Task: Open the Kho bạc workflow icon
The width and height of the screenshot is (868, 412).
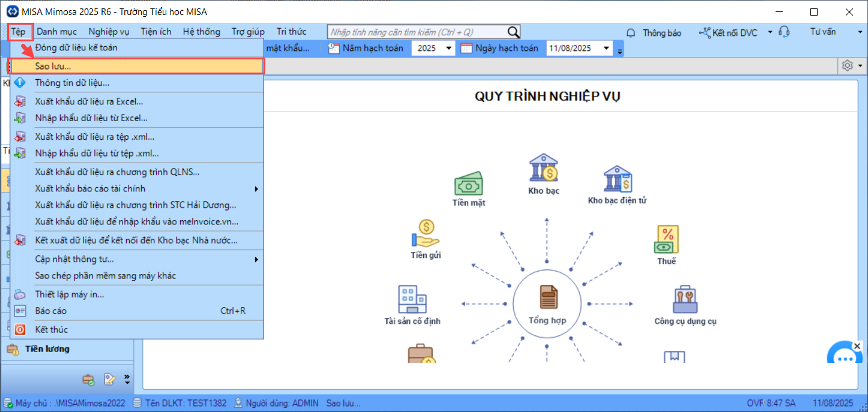Action: 544,168
